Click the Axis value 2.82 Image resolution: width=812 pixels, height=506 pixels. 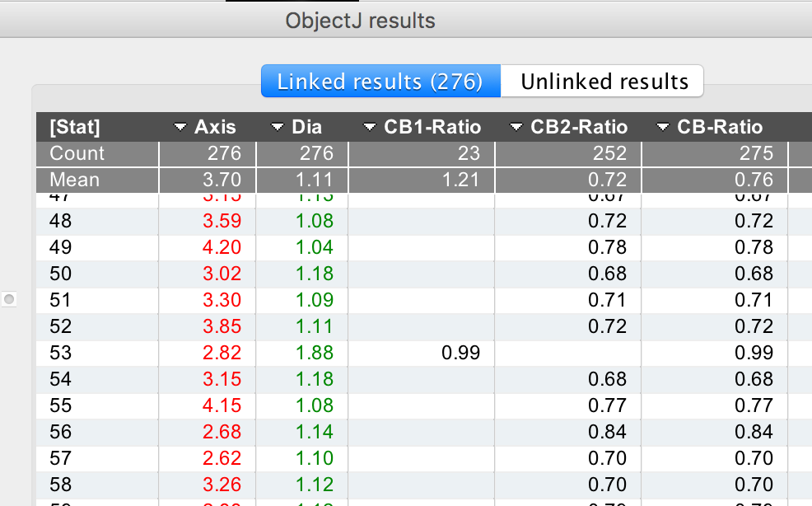pyautogui.click(x=222, y=353)
